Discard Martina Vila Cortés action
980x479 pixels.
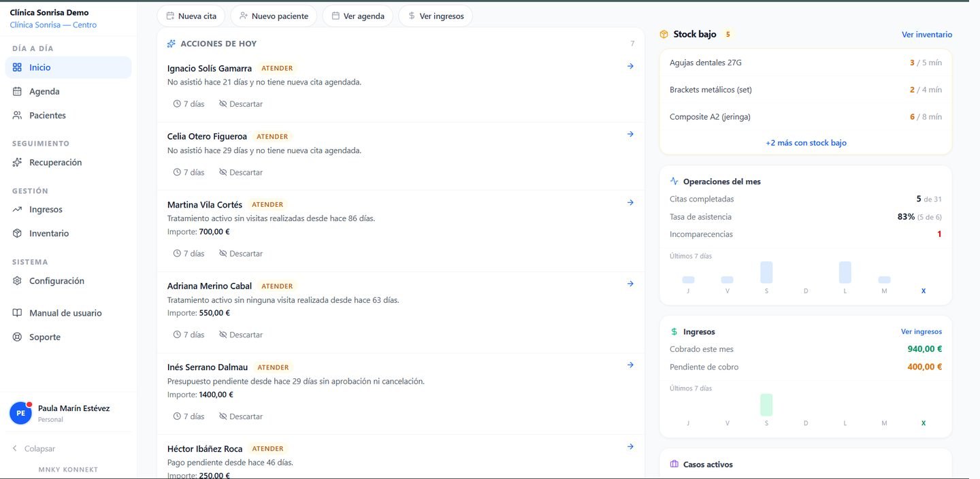[x=241, y=253]
